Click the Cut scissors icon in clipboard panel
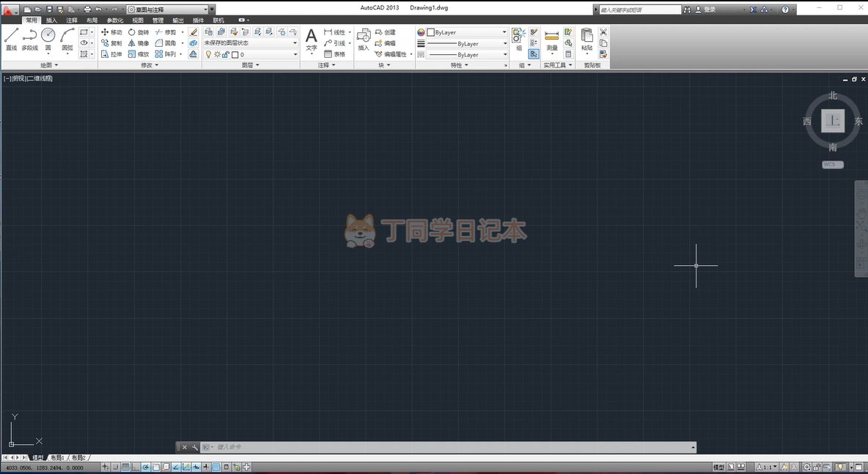The image size is (868, 474). (603, 32)
